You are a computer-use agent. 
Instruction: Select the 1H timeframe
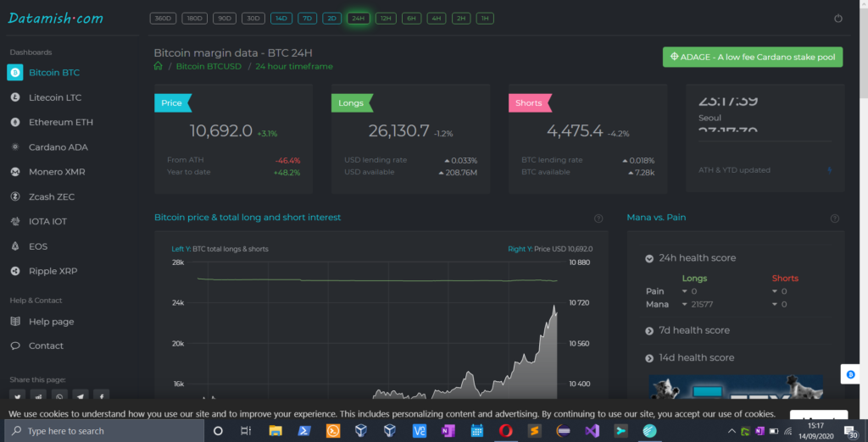[x=485, y=19]
